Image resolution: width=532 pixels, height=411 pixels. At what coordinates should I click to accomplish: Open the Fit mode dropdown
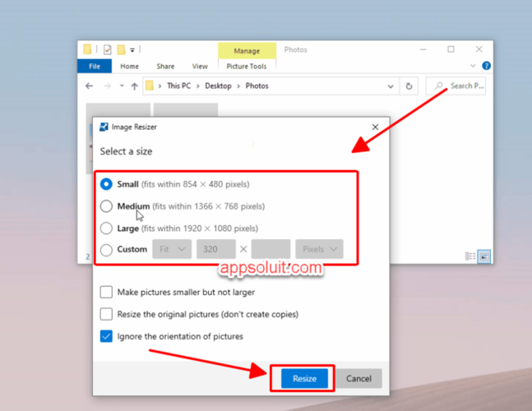coord(172,249)
